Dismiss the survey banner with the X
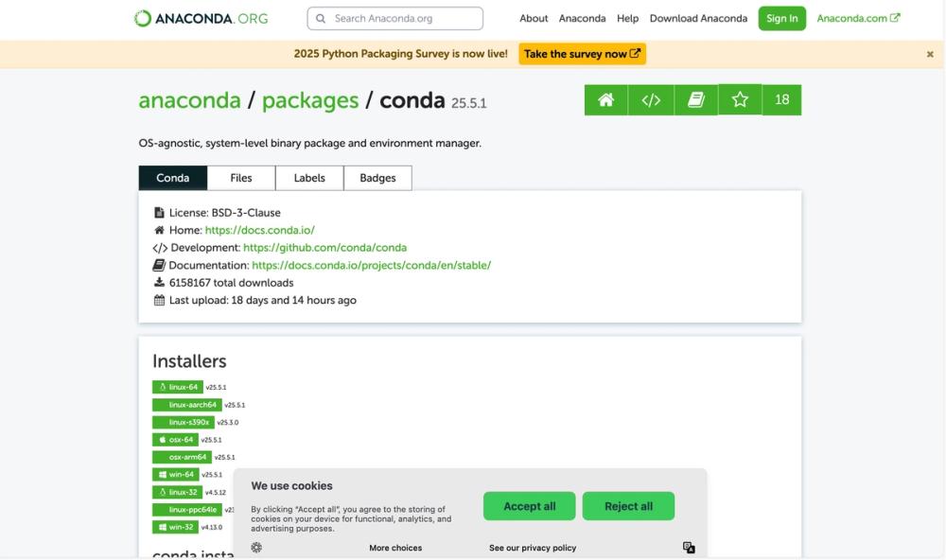 pyautogui.click(x=930, y=54)
